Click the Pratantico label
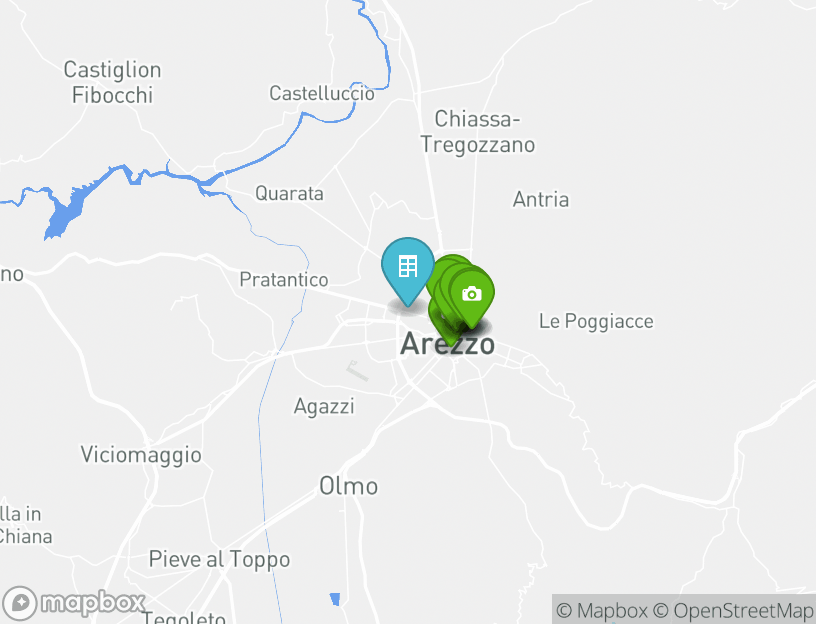816x624 pixels. [x=284, y=279]
